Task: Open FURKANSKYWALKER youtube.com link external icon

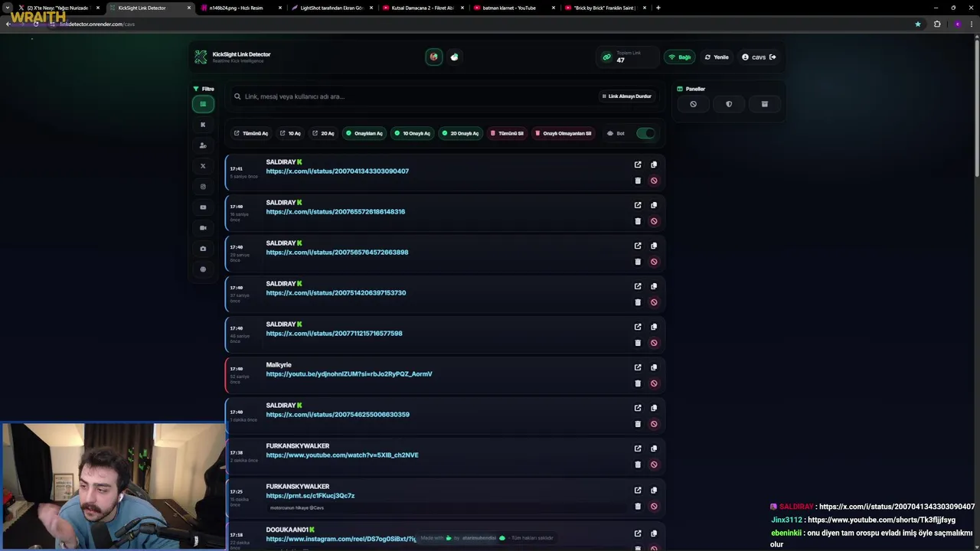Action: coord(638,448)
